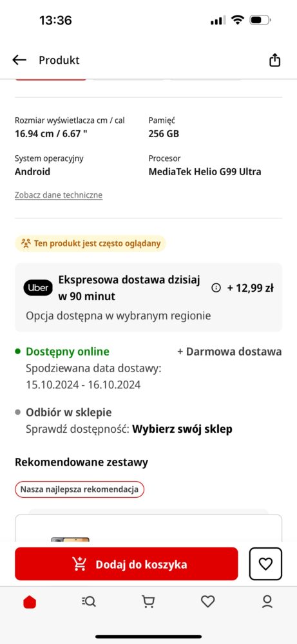
Task: Choose Uber express delivery option card
Action: (x=149, y=298)
